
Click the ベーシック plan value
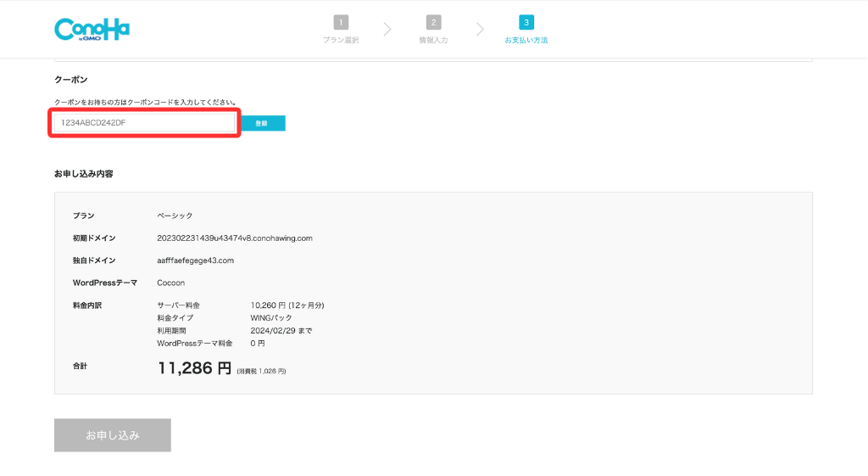[x=175, y=216]
